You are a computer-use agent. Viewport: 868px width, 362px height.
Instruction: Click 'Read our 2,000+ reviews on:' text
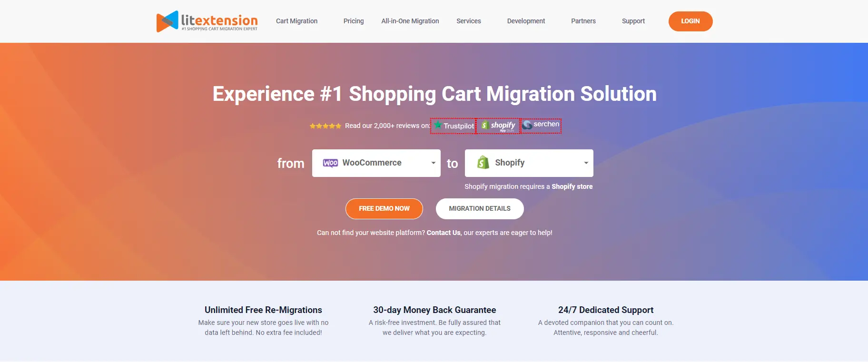(387, 126)
